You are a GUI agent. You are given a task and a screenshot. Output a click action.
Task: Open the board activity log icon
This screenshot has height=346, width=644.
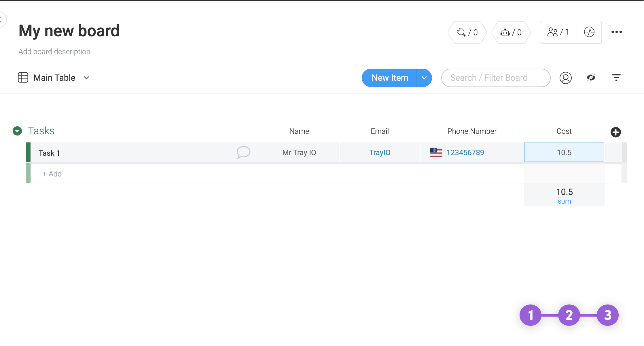coord(589,32)
